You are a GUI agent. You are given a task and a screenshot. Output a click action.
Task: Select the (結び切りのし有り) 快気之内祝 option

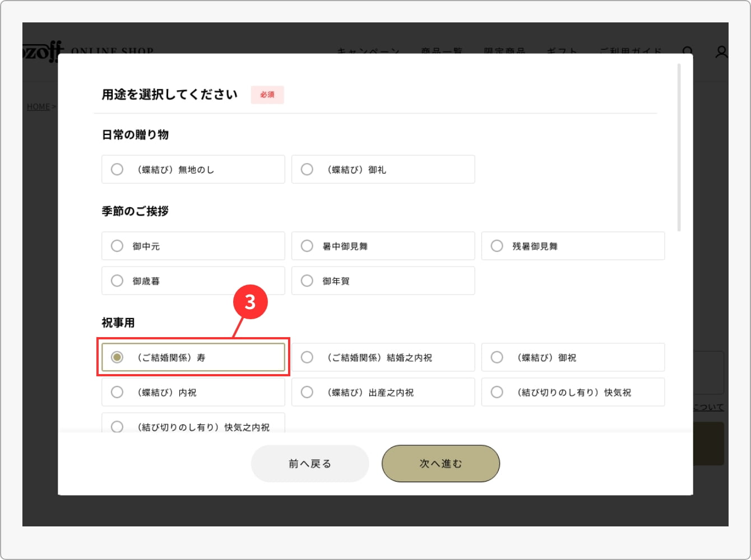(x=117, y=426)
